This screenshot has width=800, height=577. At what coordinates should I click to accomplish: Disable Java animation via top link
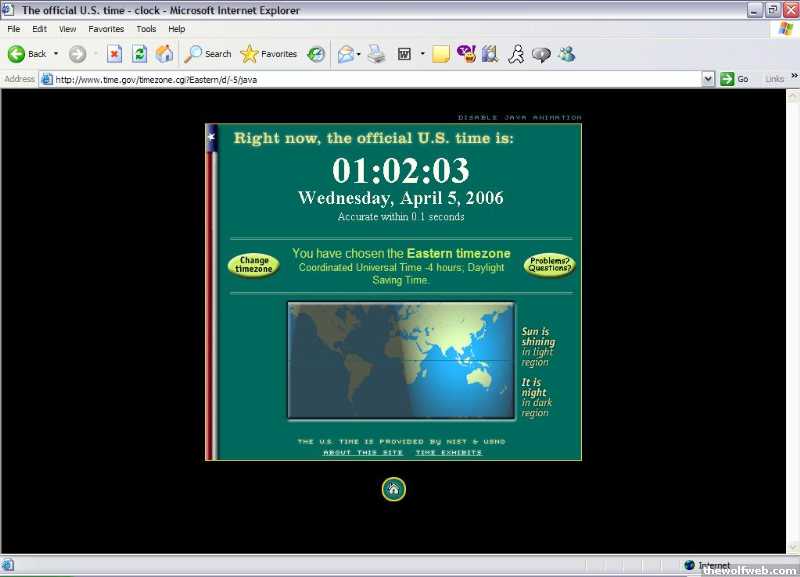pos(519,118)
